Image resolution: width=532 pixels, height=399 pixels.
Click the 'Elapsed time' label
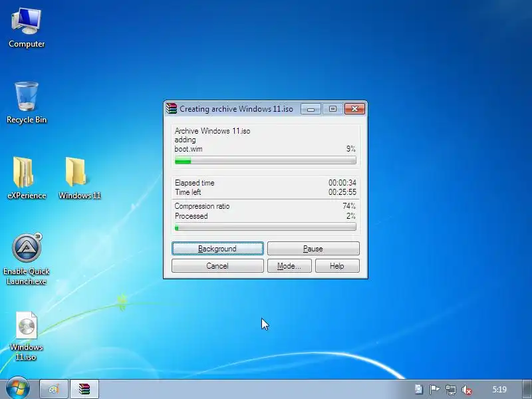194,183
